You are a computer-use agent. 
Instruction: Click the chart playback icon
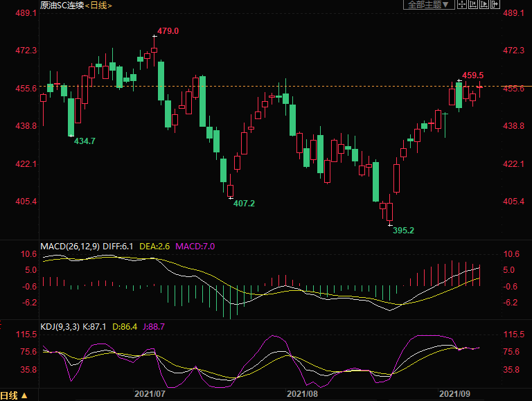pos(484,4)
